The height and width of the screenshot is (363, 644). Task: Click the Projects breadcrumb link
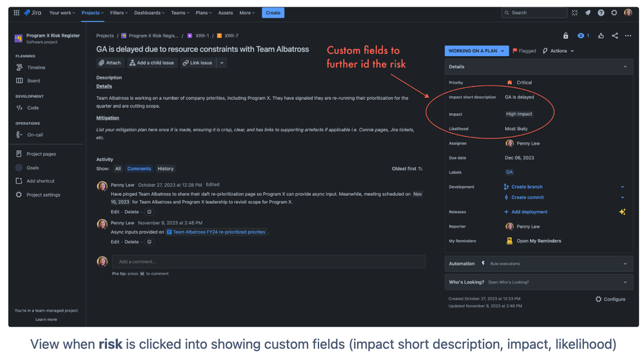click(x=104, y=35)
